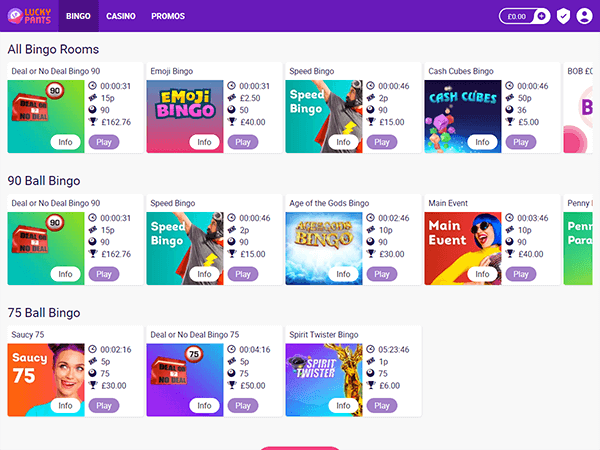The image size is (600, 450).
Task: Click Info on Speed Bingo in All Bingo Rooms
Action: [343, 142]
